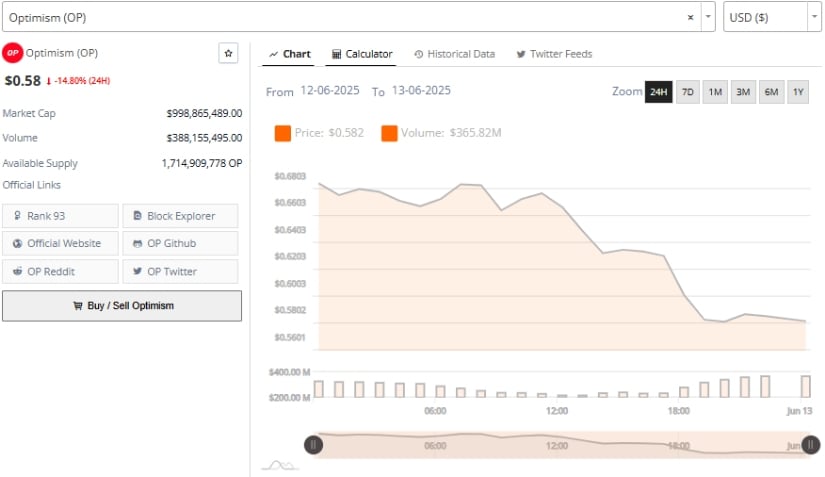Click the Price: $0.582 legend label
The height and width of the screenshot is (477, 825).
pyautogui.click(x=329, y=133)
